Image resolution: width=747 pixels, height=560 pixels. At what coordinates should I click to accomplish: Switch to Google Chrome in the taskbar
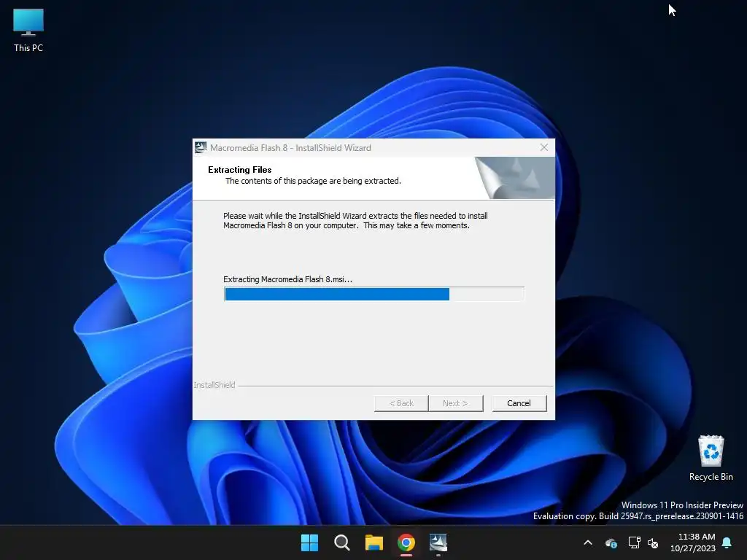pos(406,542)
